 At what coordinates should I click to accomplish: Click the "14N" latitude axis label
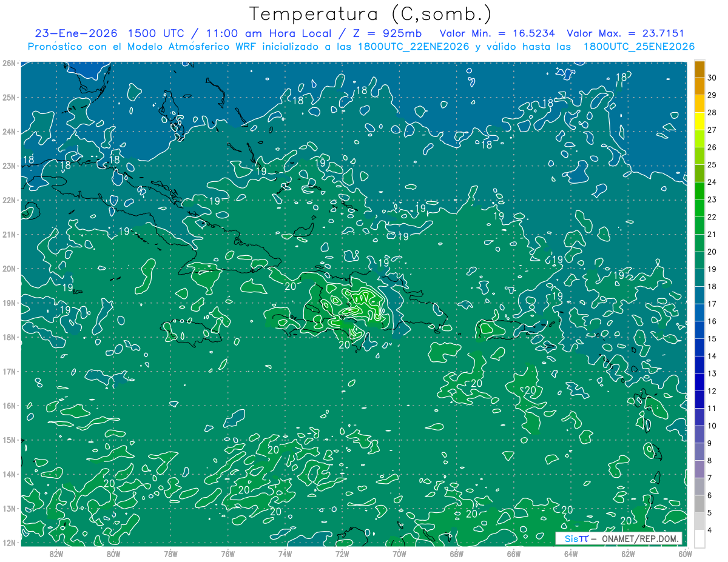[8, 474]
